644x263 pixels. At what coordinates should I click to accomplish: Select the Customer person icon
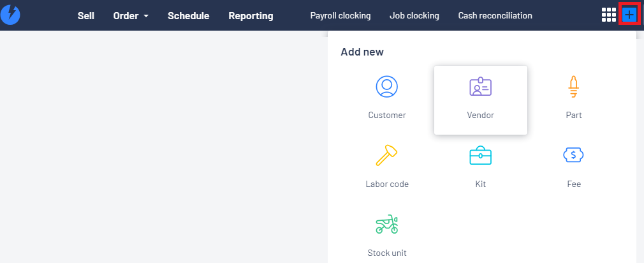click(387, 86)
